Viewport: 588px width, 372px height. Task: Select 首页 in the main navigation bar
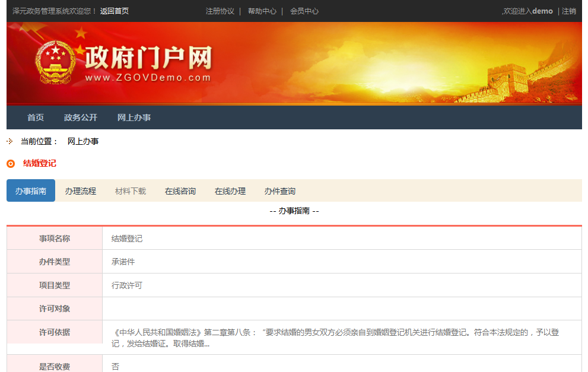coord(36,117)
